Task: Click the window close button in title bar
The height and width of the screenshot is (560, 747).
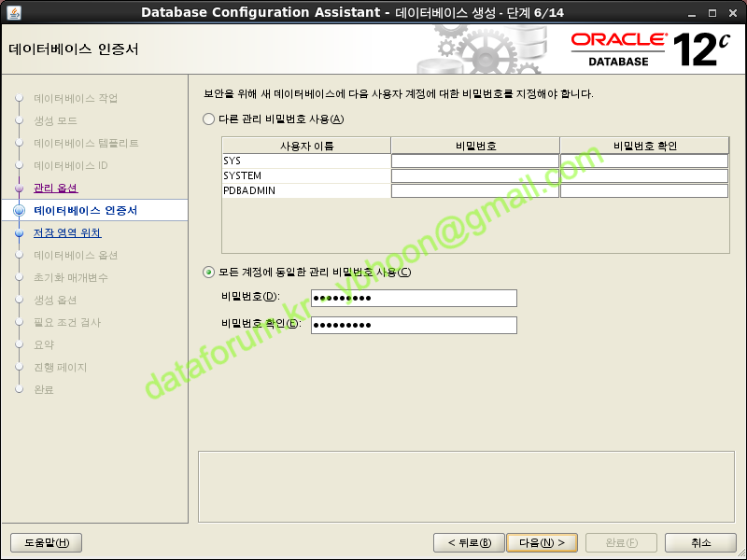Action: [x=734, y=11]
